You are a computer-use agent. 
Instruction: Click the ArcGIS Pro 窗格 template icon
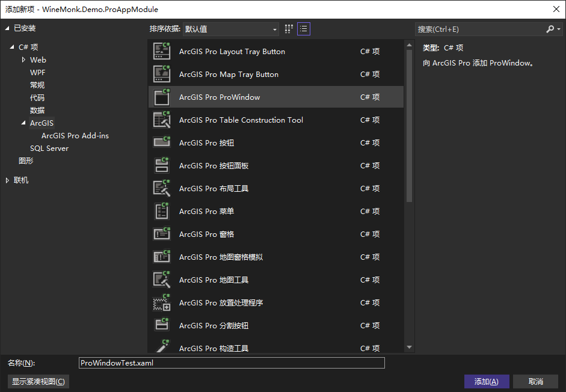pos(162,234)
